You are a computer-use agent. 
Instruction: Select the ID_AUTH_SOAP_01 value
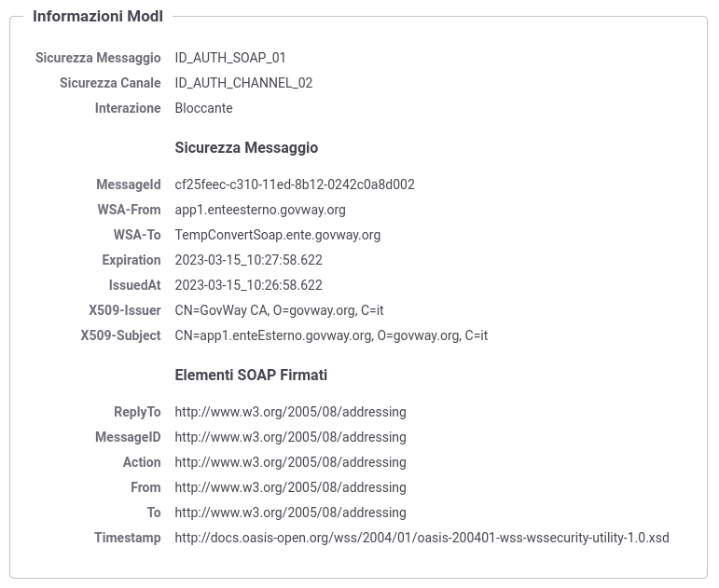pos(230,58)
